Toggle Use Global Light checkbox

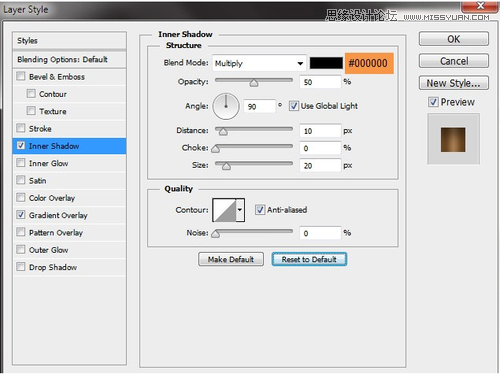[294, 106]
